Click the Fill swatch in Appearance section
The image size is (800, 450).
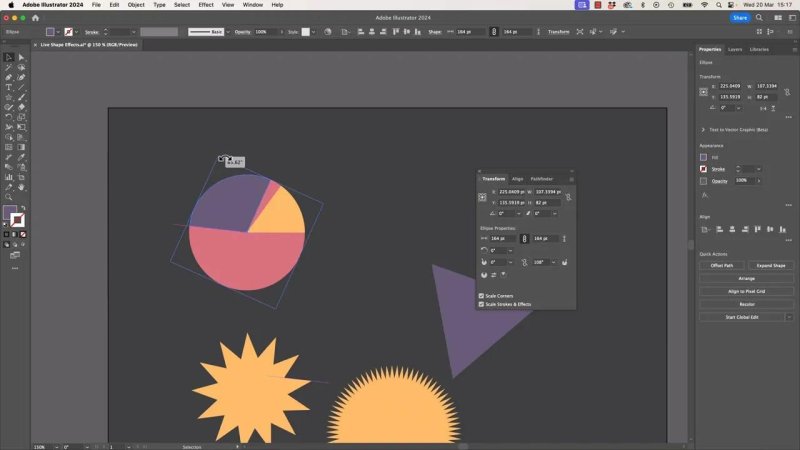(x=704, y=158)
